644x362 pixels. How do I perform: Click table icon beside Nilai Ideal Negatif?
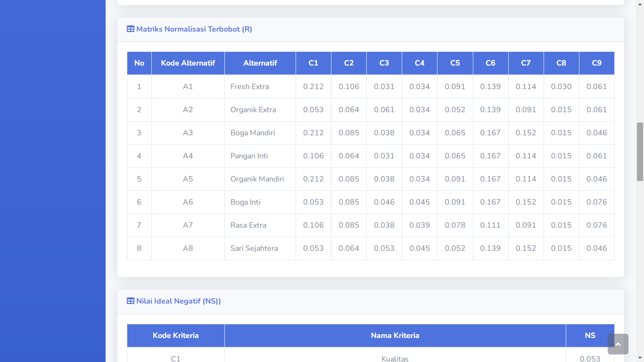131,301
